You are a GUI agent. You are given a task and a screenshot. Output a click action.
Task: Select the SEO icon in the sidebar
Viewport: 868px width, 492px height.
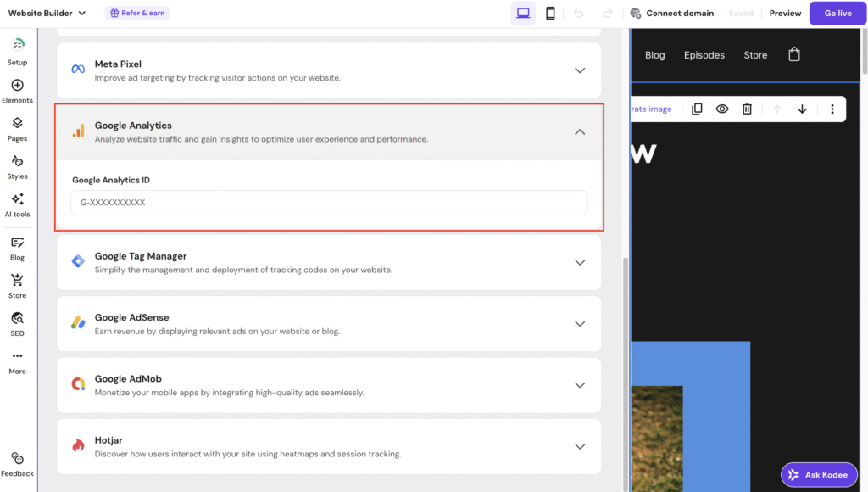pyautogui.click(x=17, y=323)
